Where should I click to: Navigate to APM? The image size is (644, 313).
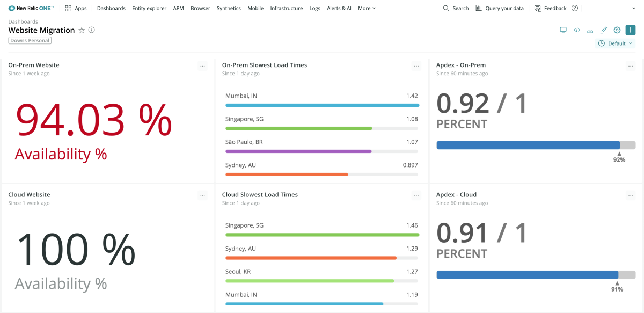179,8
